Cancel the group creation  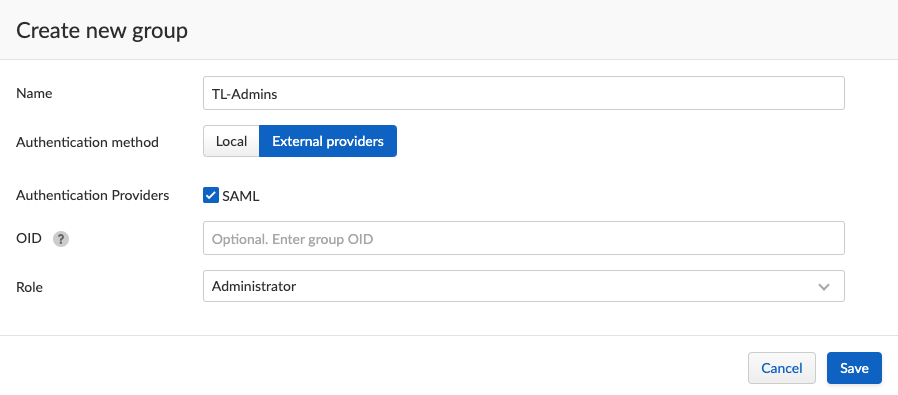(x=782, y=368)
